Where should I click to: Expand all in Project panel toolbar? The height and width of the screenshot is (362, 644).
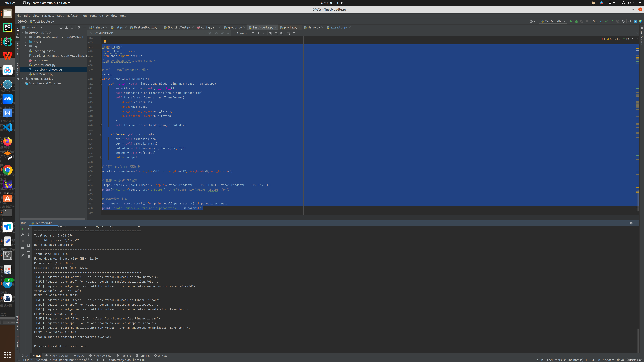[x=66, y=27]
